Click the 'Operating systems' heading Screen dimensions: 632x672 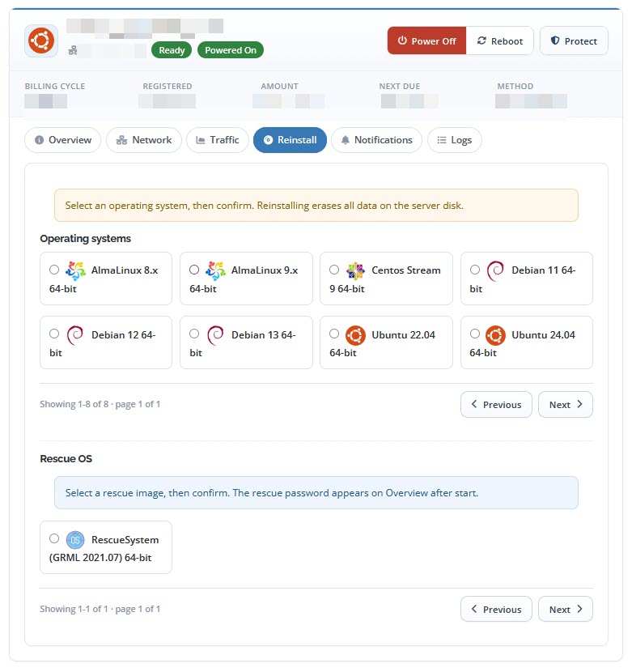[85, 239]
